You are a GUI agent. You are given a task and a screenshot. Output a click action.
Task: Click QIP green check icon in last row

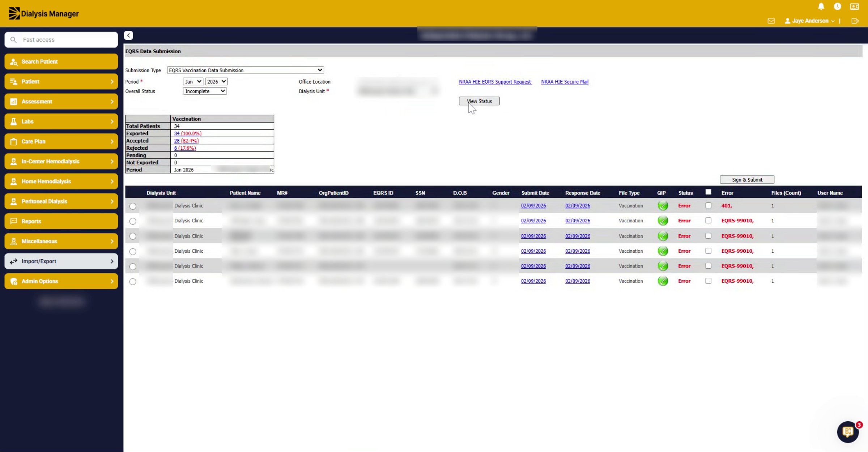click(663, 281)
